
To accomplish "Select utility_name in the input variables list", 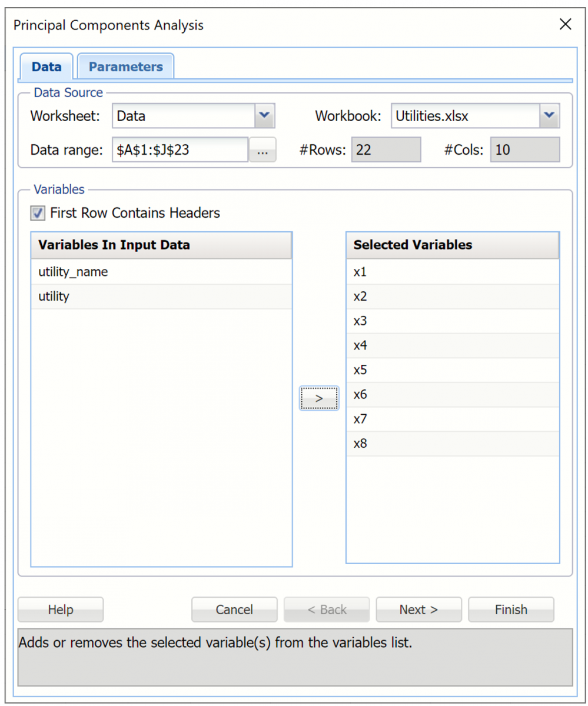I will click(x=74, y=272).
